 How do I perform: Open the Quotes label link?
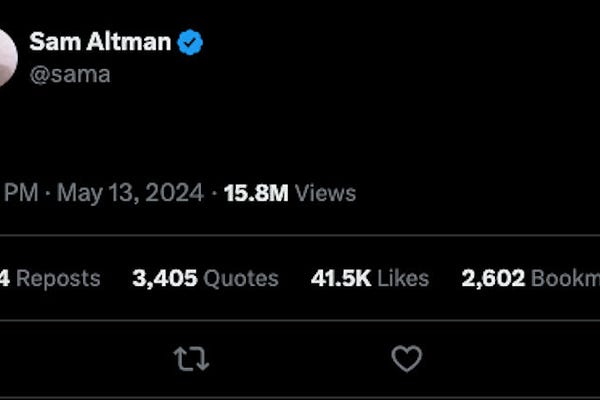pos(241,278)
